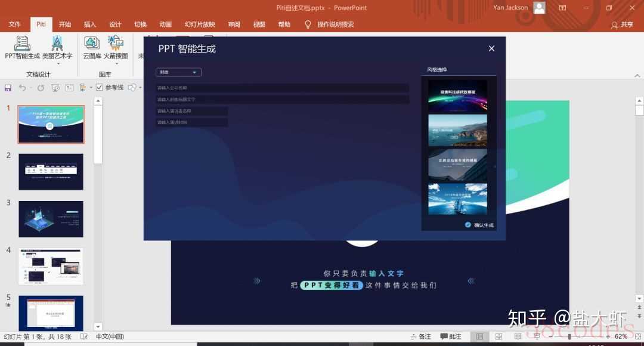Click the spell check icon in status bar

point(84,336)
